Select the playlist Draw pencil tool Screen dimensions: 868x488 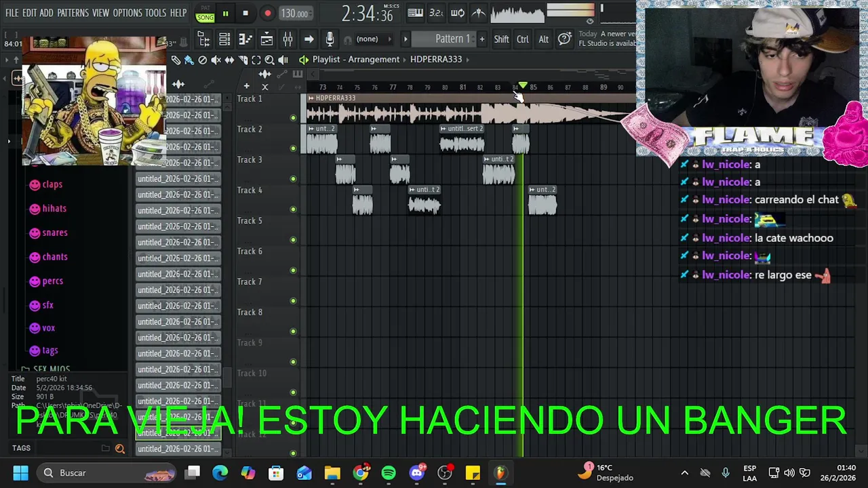coord(176,60)
